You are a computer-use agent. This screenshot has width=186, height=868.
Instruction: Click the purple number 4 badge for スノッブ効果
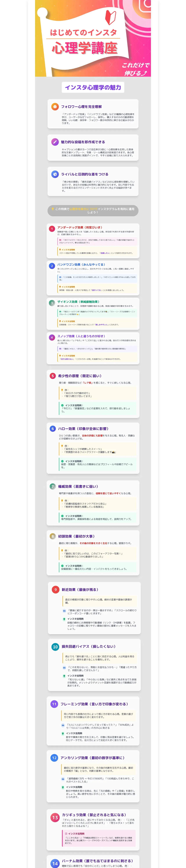click(52, 337)
